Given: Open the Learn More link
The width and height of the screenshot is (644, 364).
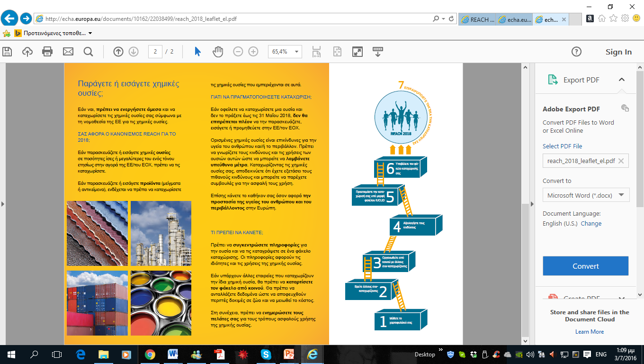Looking at the screenshot, I should 590,332.
